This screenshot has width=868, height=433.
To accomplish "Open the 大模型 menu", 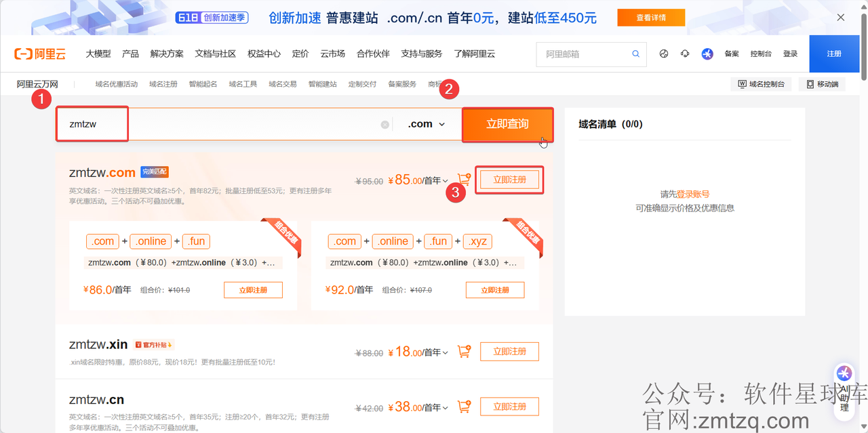I will [98, 54].
